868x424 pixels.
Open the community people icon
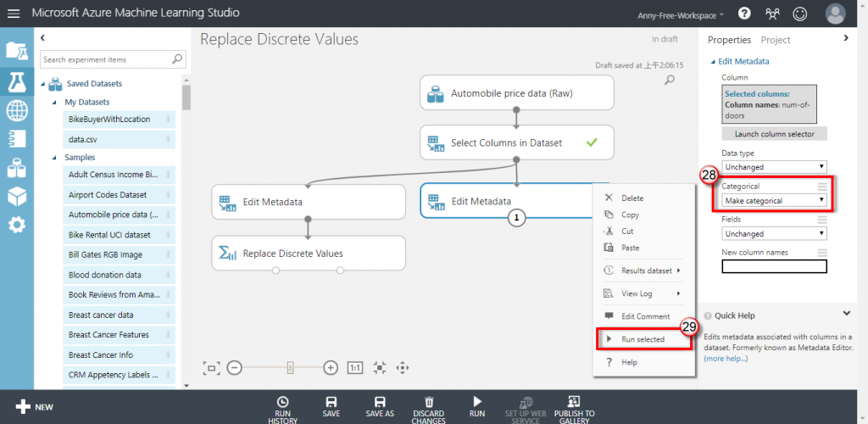pos(772,14)
